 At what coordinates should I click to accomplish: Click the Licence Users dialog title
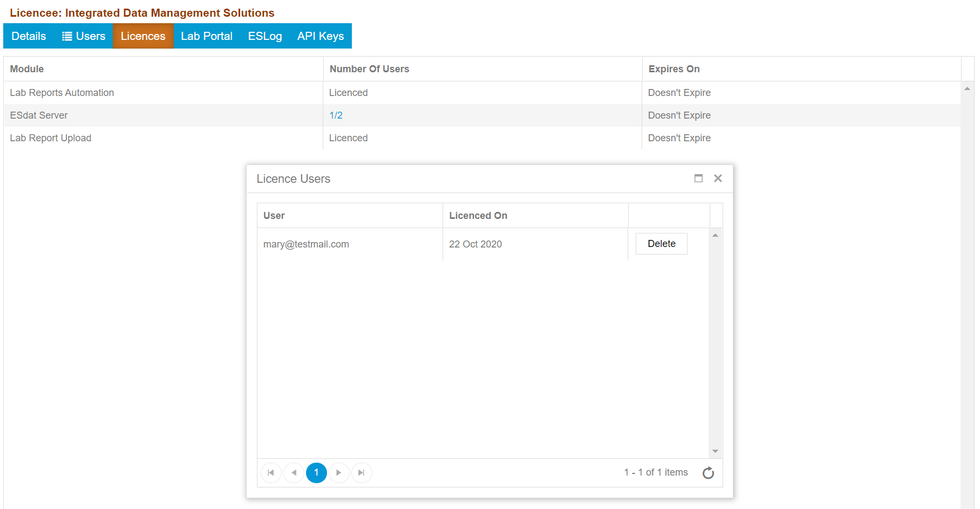(294, 179)
